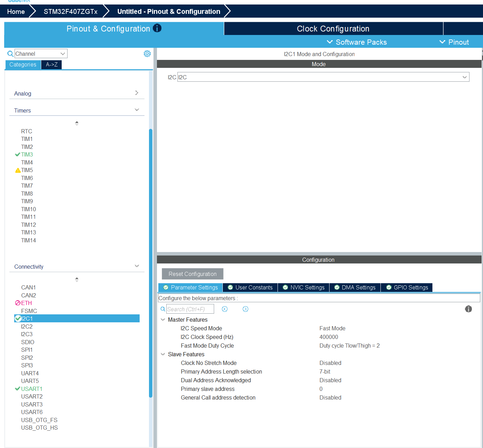The width and height of the screenshot is (483, 448).
Task: Show parameter description info icon
Action: 468,309
